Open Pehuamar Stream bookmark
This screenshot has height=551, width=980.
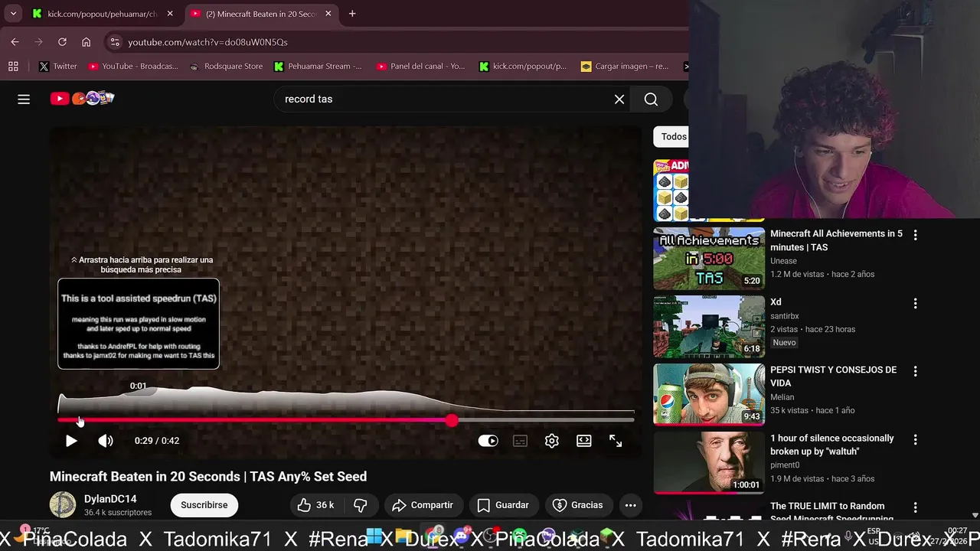pyautogui.click(x=318, y=67)
